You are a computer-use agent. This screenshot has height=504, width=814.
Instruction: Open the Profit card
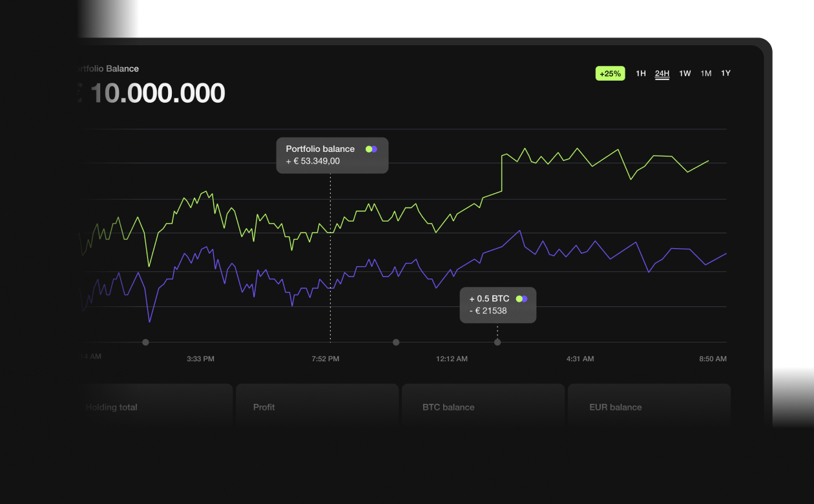coord(317,406)
